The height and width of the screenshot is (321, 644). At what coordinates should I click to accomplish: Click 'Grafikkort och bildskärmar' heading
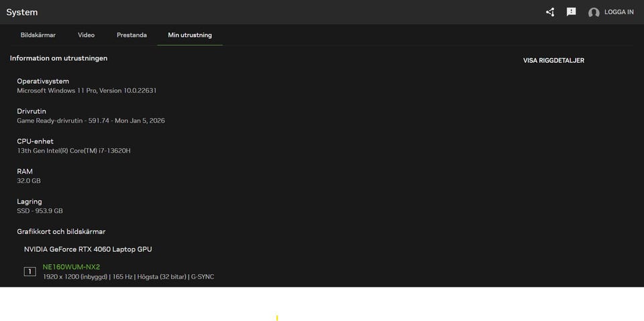(x=61, y=231)
